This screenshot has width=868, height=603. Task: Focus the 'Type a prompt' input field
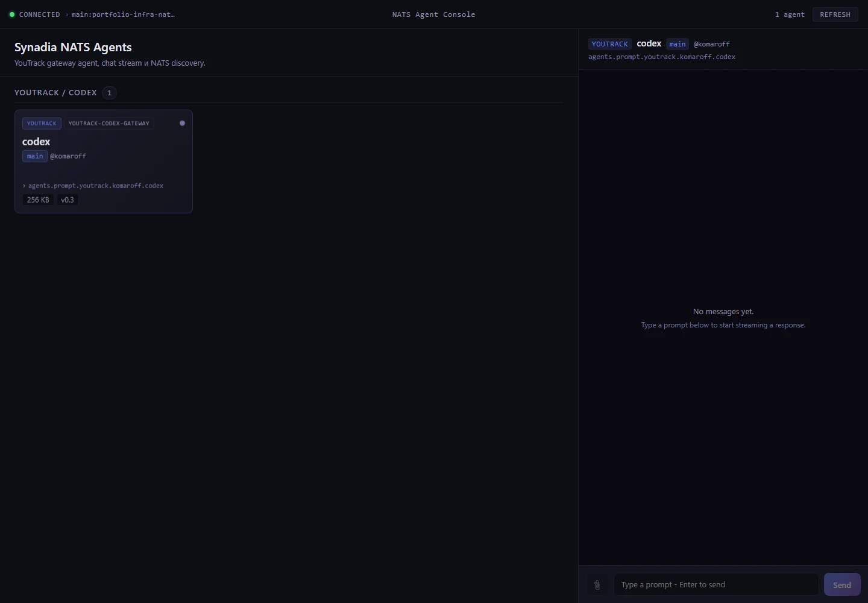(x=716, y=585)
